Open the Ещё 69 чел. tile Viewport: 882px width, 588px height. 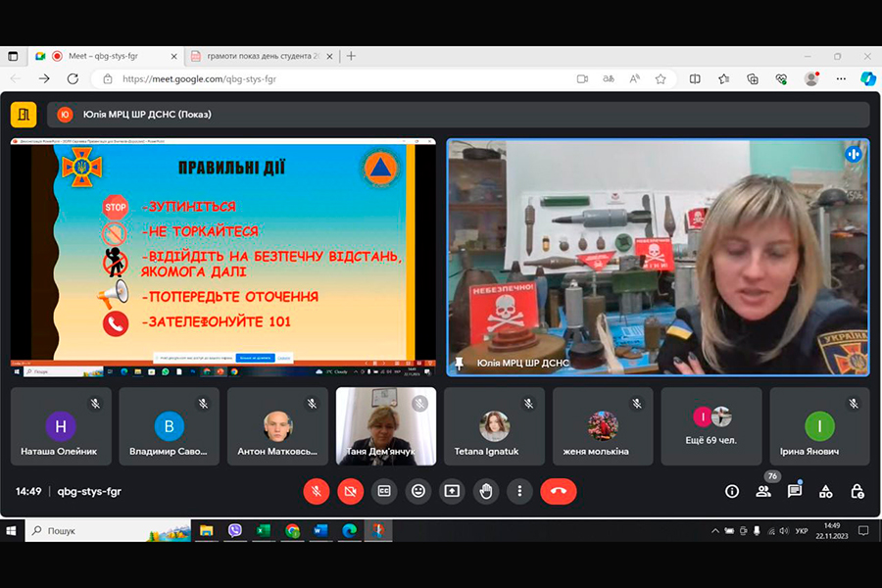tap(711, 426)
